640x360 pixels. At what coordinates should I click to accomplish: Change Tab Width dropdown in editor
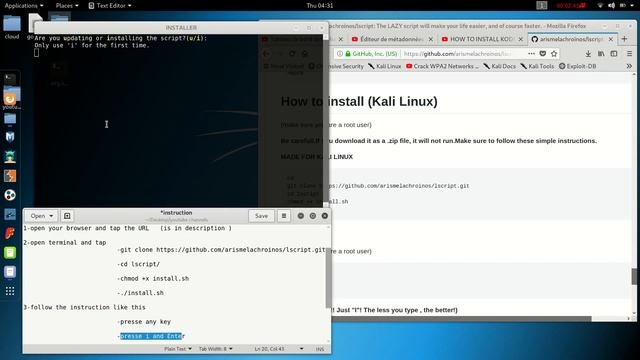point(216,349)
